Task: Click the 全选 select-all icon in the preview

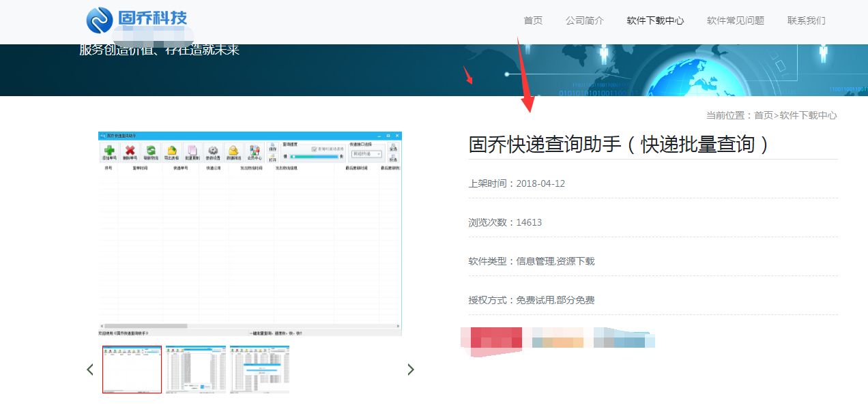Action: point(393,147)
